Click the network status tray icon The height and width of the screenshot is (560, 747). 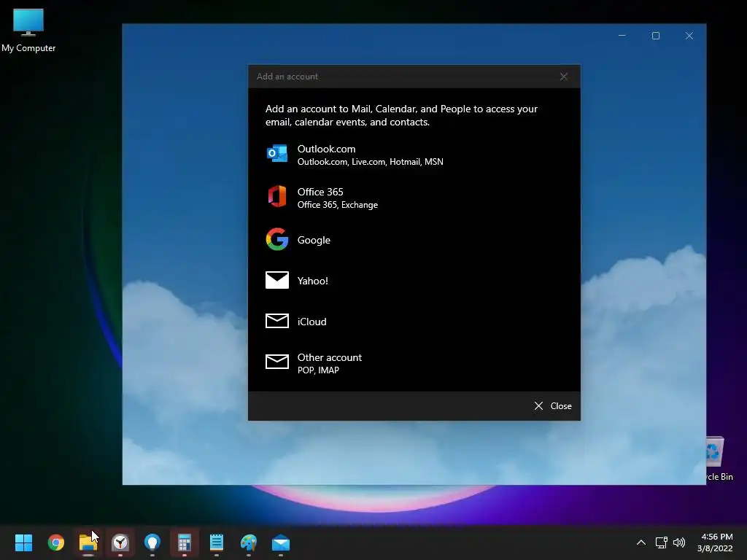click(x=661, y=542)
